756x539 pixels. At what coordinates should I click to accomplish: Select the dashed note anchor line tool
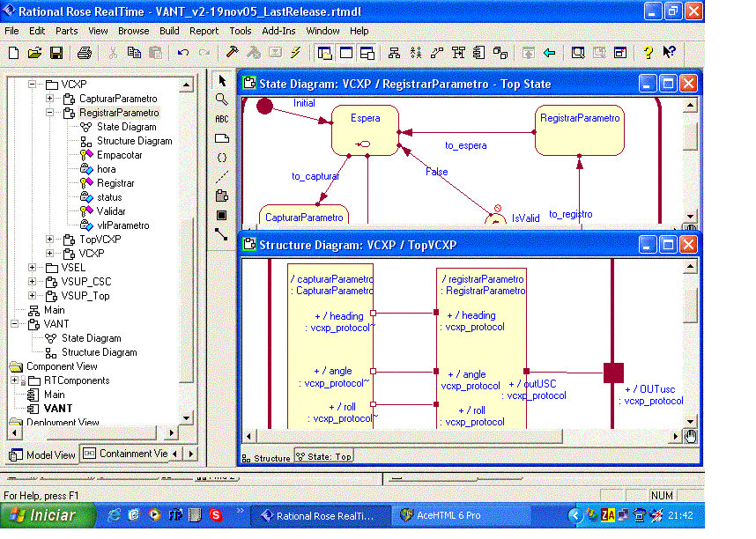tap(222, 176)
